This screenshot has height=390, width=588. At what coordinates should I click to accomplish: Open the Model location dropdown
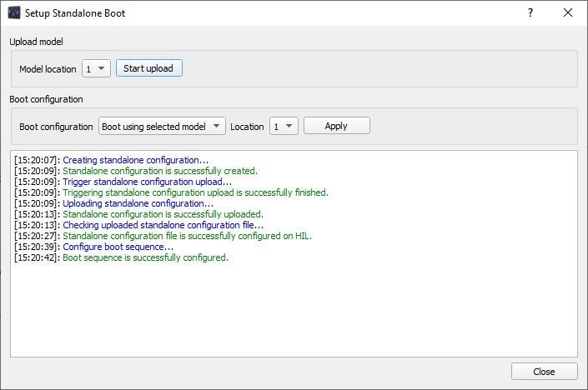coord(97,68)
